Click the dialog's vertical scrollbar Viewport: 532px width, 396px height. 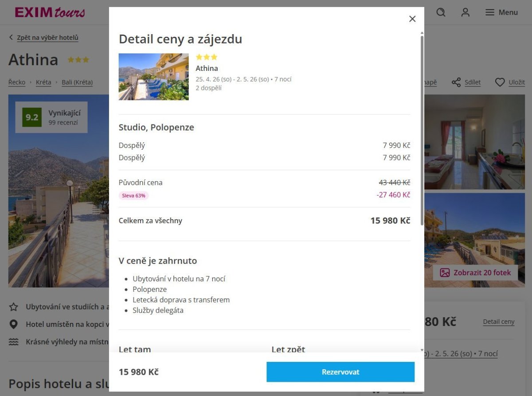point(422,133)
